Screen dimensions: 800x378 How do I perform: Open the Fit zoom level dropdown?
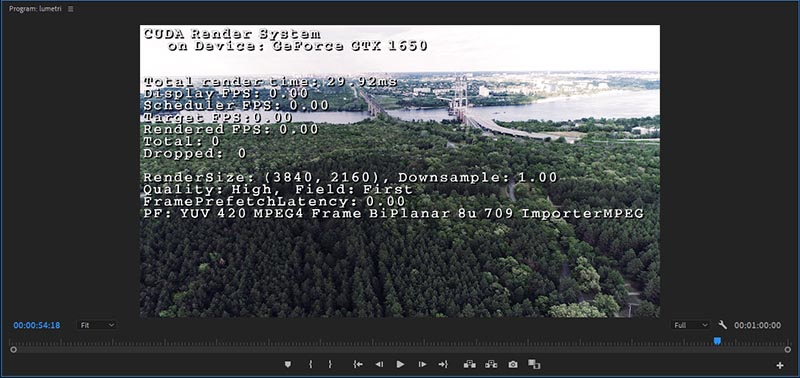pos(97,325)
